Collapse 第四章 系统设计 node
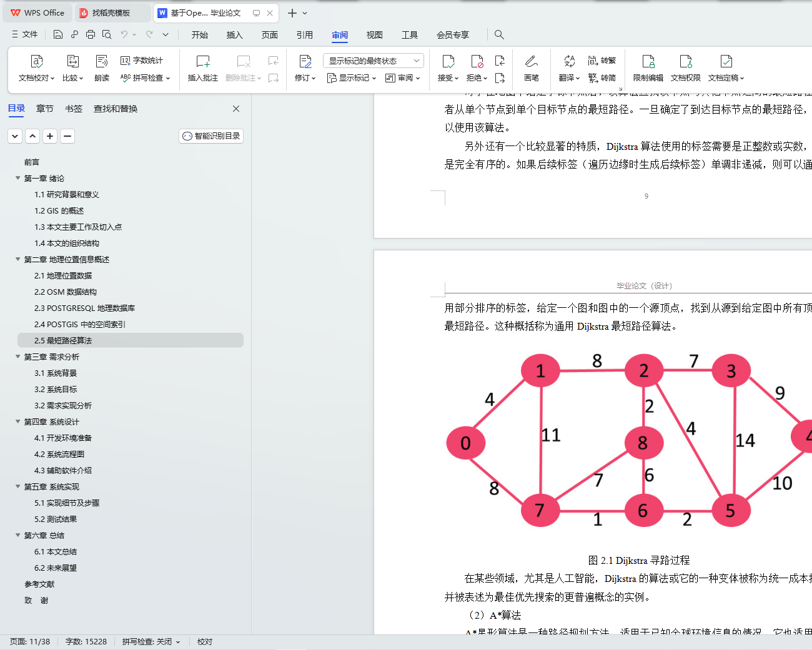The image size is (812, 650). click(x=18, y=422)
